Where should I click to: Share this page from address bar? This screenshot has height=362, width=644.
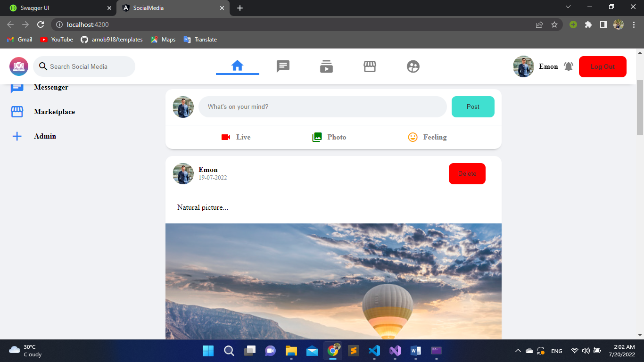539,25
